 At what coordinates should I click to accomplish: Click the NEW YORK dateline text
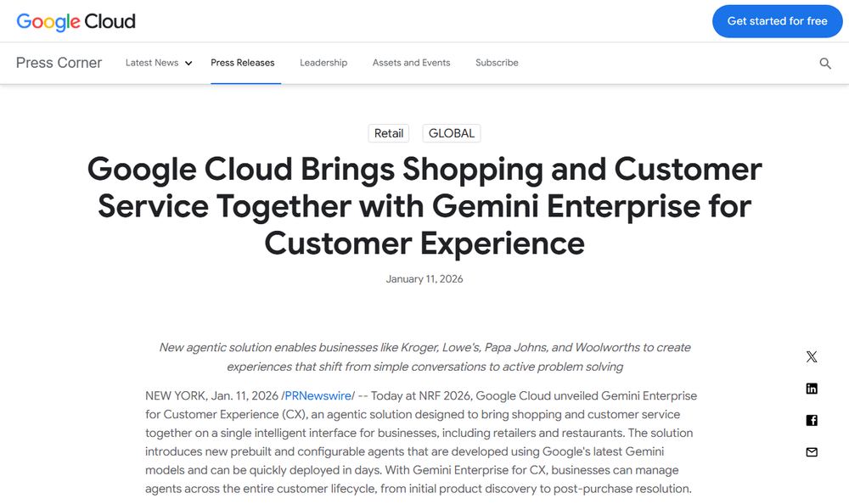click(177, 395)
